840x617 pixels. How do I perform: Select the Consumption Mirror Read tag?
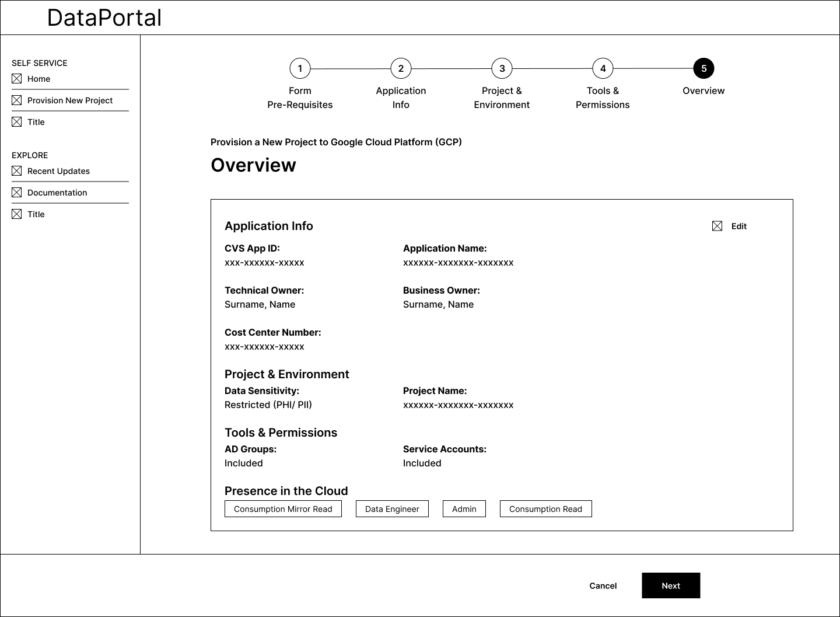click(283, 508)
